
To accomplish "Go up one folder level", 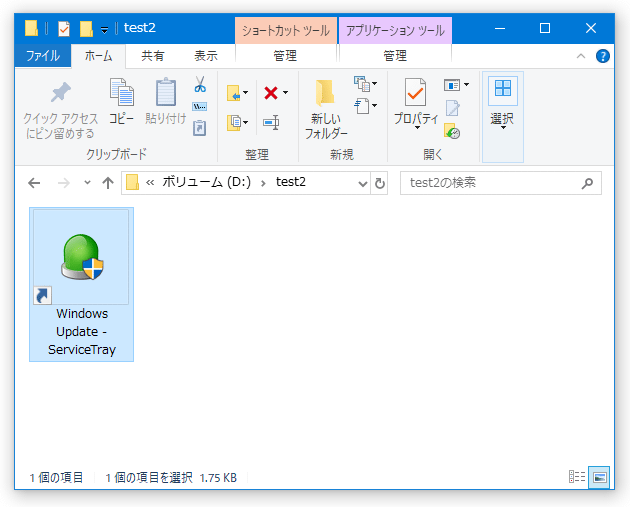I will [x=108, y=184].
